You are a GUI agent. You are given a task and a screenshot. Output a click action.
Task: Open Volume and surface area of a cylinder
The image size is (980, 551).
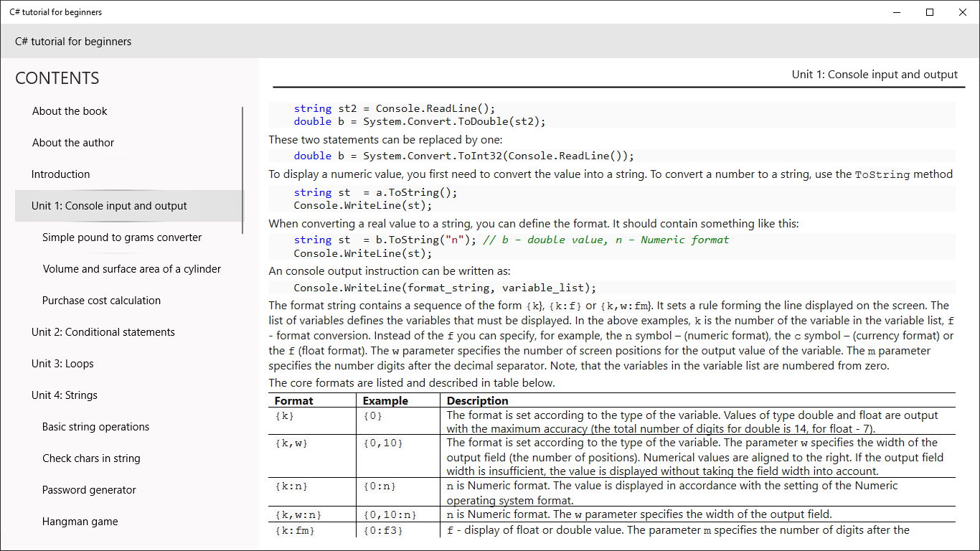[129, 269]
